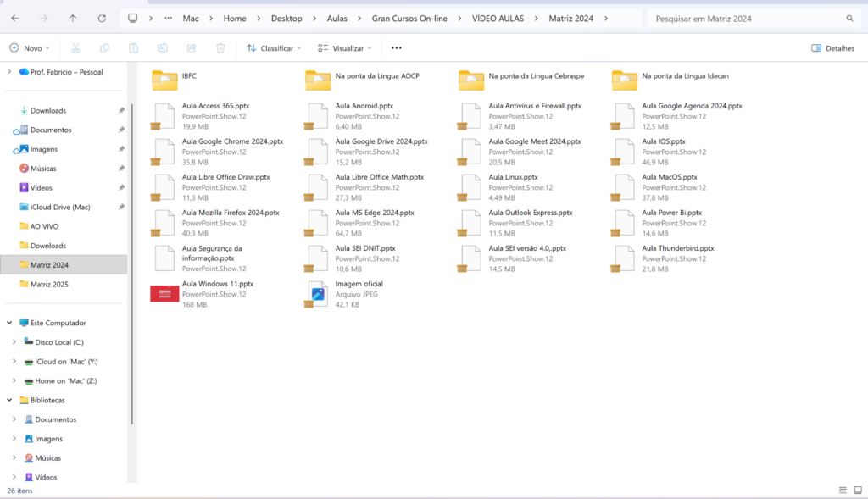
Task: Open the Classificar sort dropdown
Action: 274,48
